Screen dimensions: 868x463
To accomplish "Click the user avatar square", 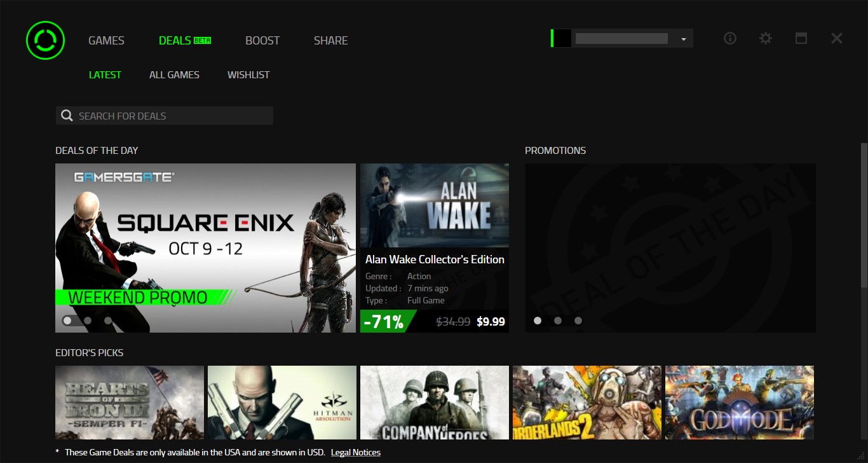I will point(562,38).
